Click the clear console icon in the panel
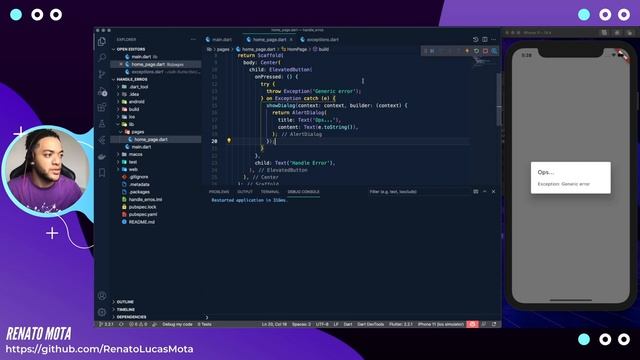The width and height of the screenshot is (640, 360). click(476, 191)
